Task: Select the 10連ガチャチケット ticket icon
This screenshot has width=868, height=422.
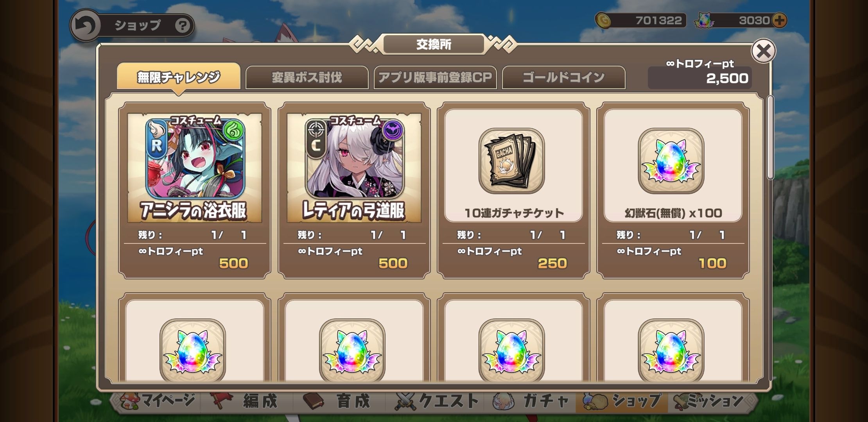Action: coord(511,161)
